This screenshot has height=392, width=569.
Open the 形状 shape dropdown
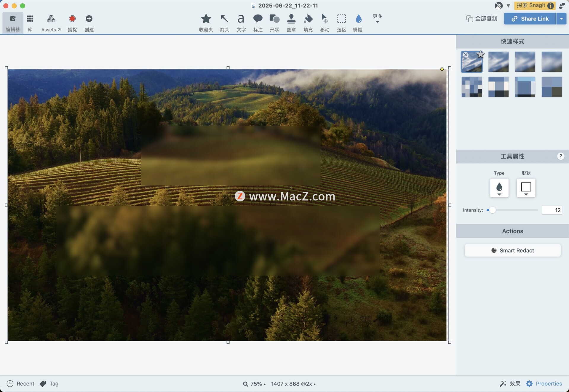(x=526, y=188)
